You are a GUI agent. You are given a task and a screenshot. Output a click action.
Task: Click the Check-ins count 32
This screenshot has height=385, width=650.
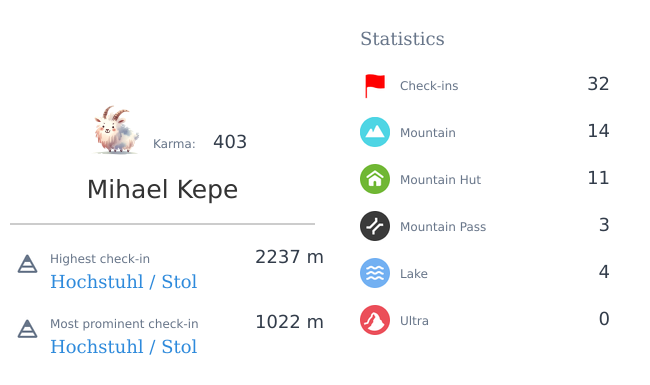tap(598, 84)
